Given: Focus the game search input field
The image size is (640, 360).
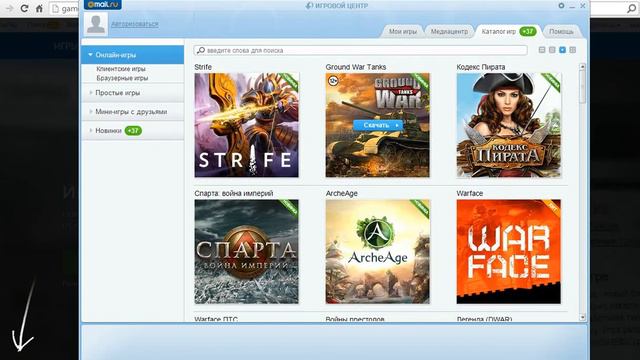Looking at the screenshot, I should click(x=361, y=50).
